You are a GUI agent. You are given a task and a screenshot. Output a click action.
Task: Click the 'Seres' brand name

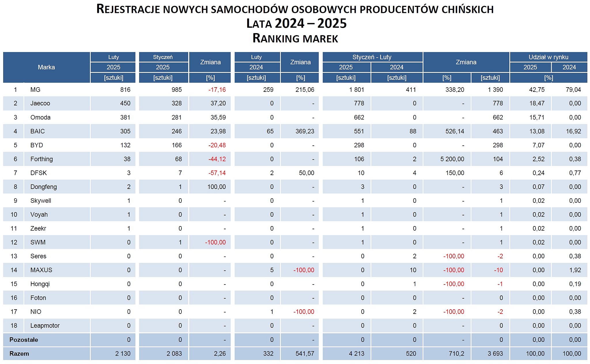tap(38, 256)
